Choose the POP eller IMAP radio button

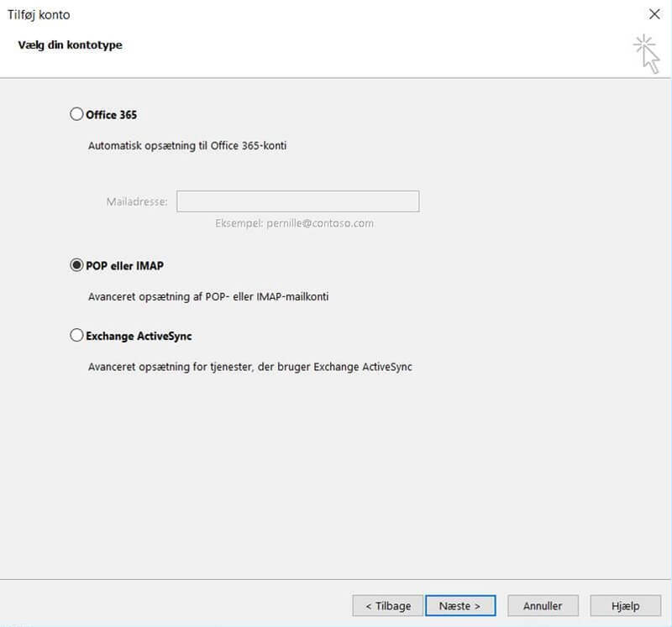77,265
